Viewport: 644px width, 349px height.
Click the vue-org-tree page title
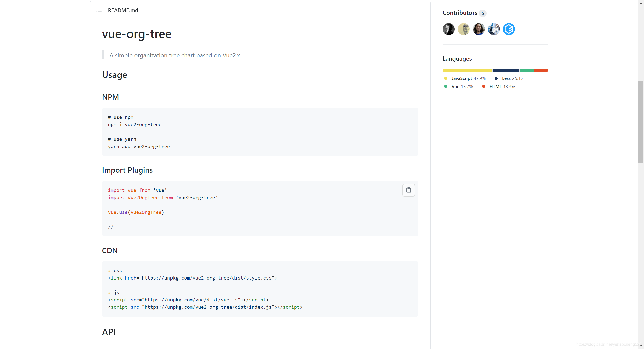pyautogui.click(x=137, y=34)
